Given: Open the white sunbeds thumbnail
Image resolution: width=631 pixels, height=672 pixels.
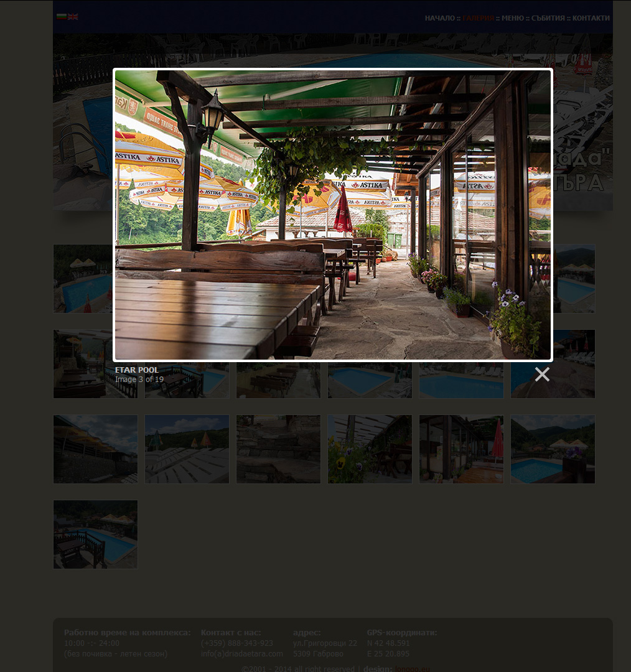Looking at the screenshot, I should 187,449.
